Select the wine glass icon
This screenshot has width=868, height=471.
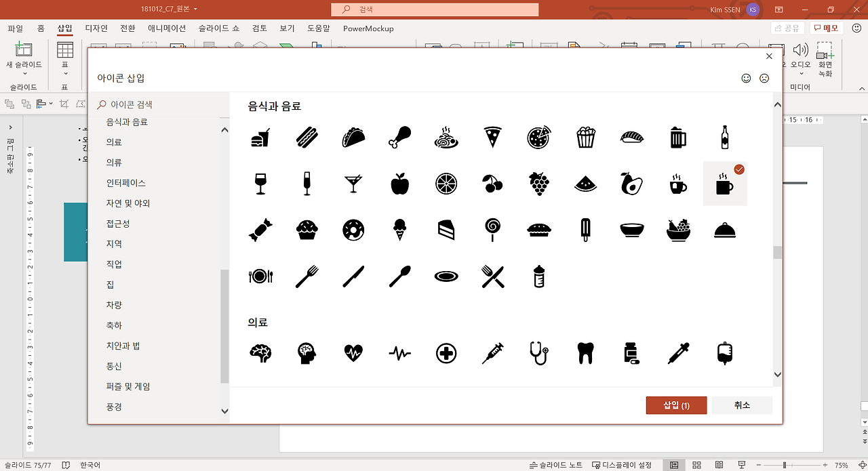pyautogui.click(x=260, y=184)
